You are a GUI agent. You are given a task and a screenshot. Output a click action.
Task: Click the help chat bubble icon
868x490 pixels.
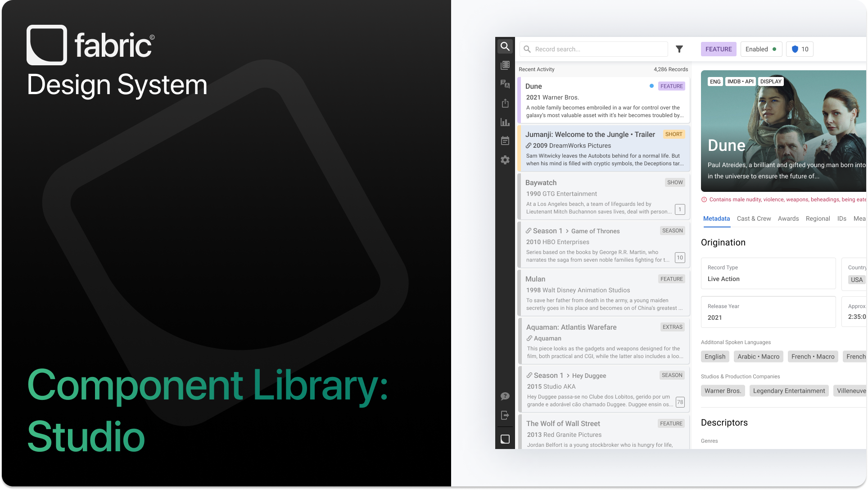click(505, 396)
